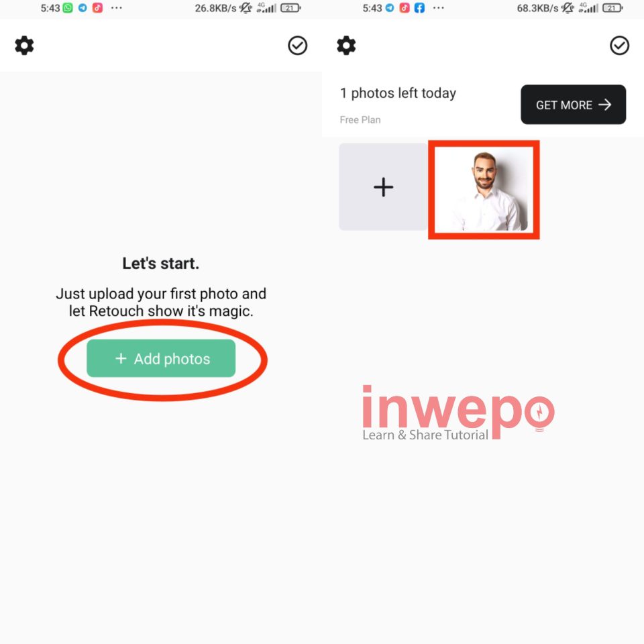Tap the three-dots overflow in left status bar

click(117, 8)
